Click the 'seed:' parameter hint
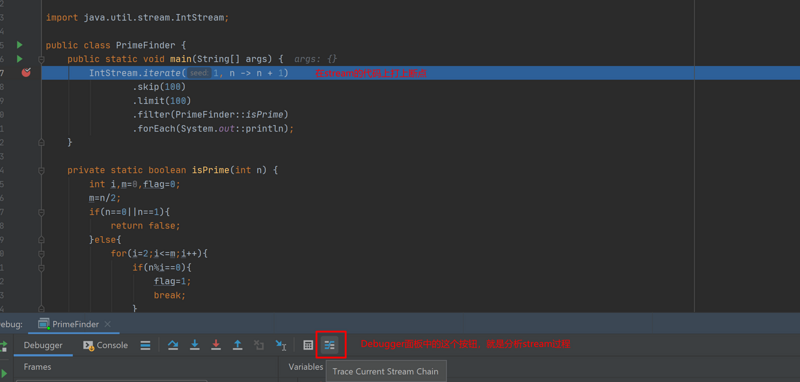 (199, 73)
